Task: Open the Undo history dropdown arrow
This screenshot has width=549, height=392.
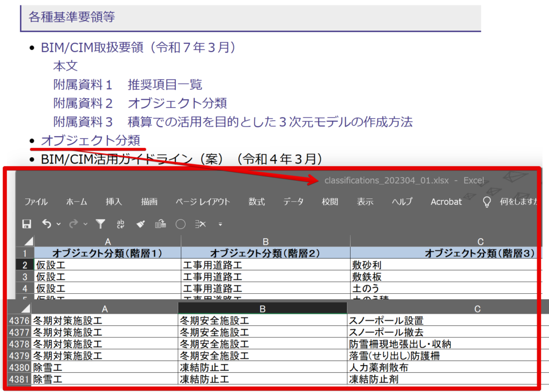Action: 58,224
